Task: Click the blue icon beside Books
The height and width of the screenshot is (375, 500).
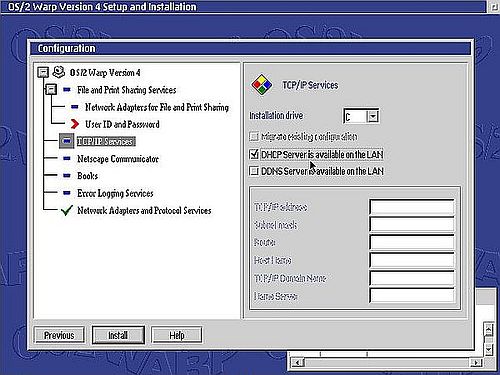Action: coord(67,175)
